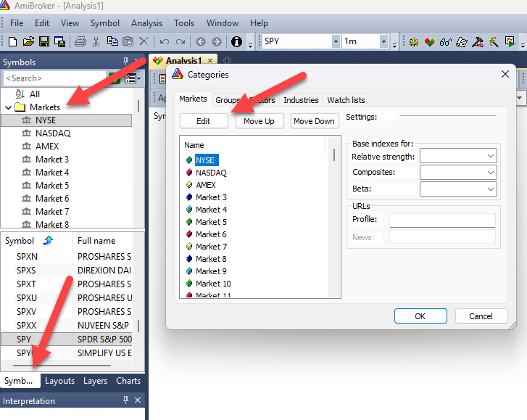Screen dimensions: 527x420
Task: Click the Edit button in Categories
Action: click(204, 121)
